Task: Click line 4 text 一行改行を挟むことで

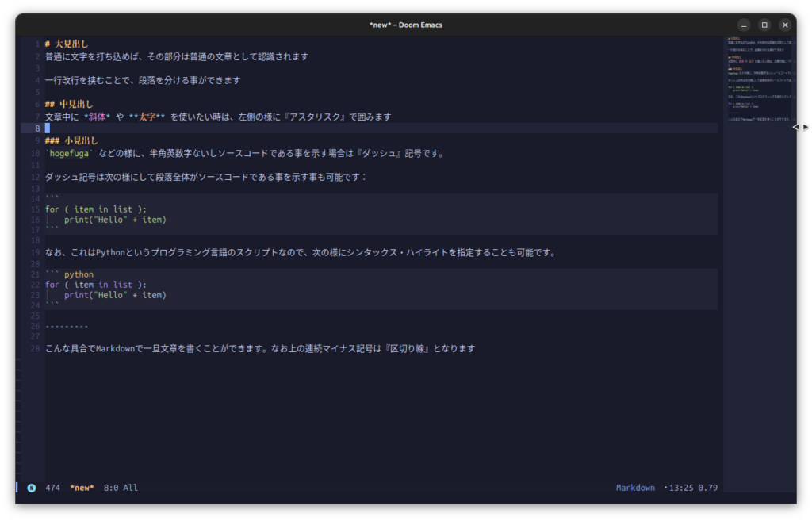Action: (143, 80)
